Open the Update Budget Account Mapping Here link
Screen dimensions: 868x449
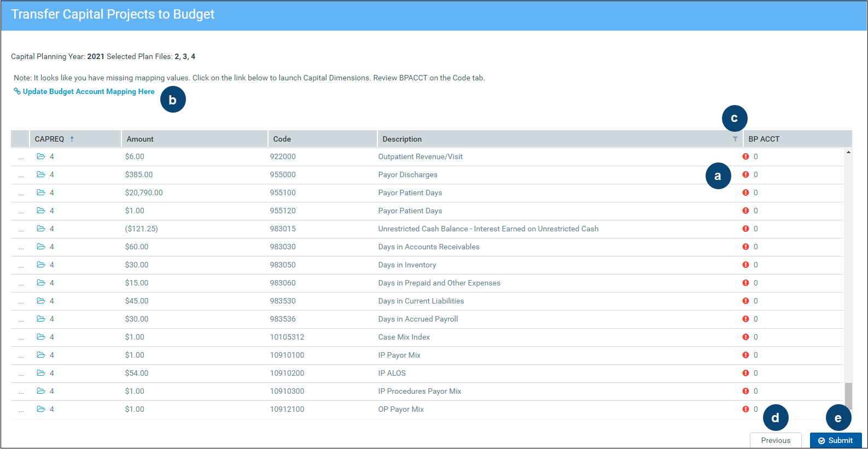pos(89,91)
